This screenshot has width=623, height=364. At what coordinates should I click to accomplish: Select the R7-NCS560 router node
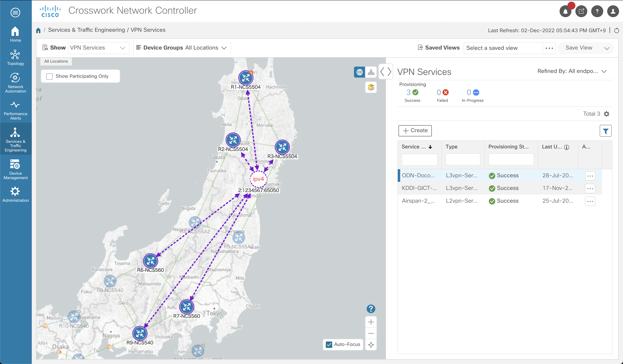coord(187,307)
